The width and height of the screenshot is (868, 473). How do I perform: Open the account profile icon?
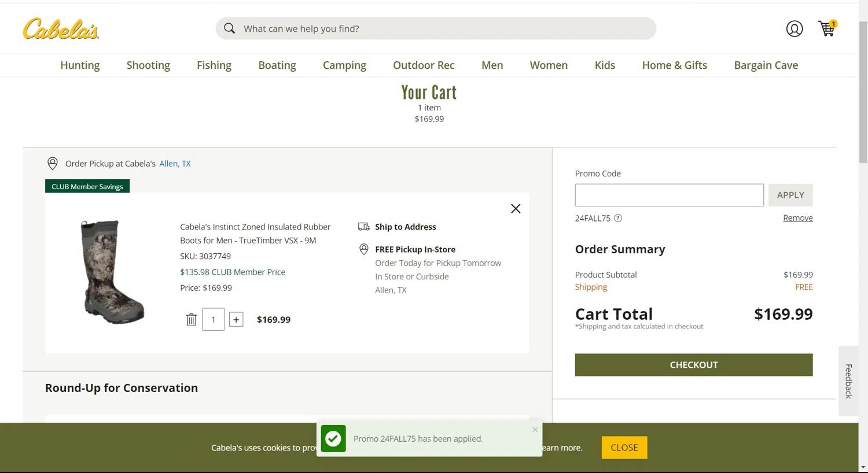[x=794, y=29]
